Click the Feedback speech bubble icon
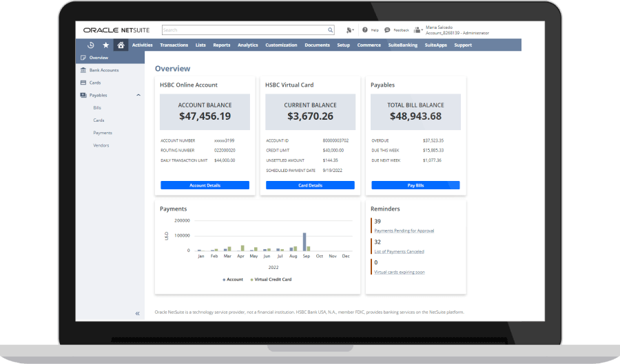The image size is (620, 364). coord(387,30)
